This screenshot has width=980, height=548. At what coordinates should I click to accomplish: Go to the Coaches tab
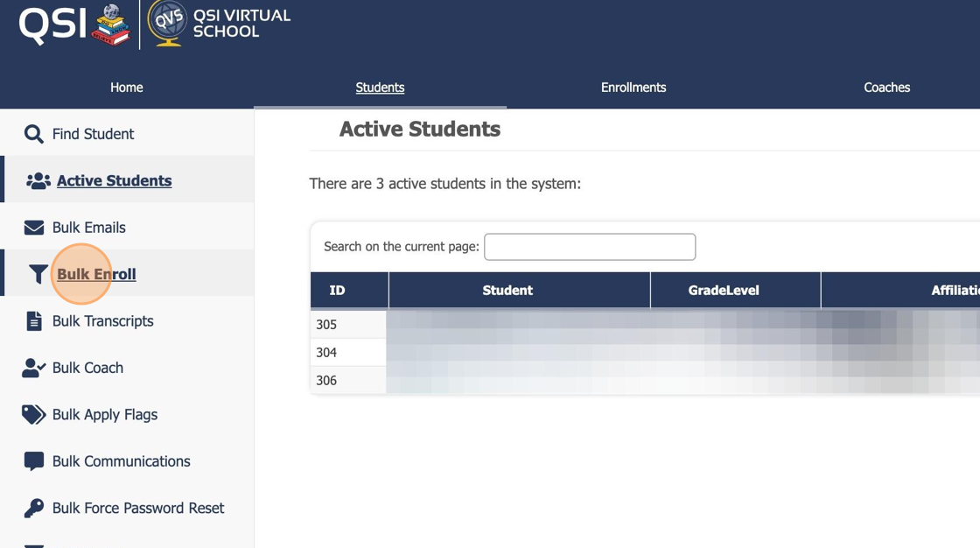point(886,88)
